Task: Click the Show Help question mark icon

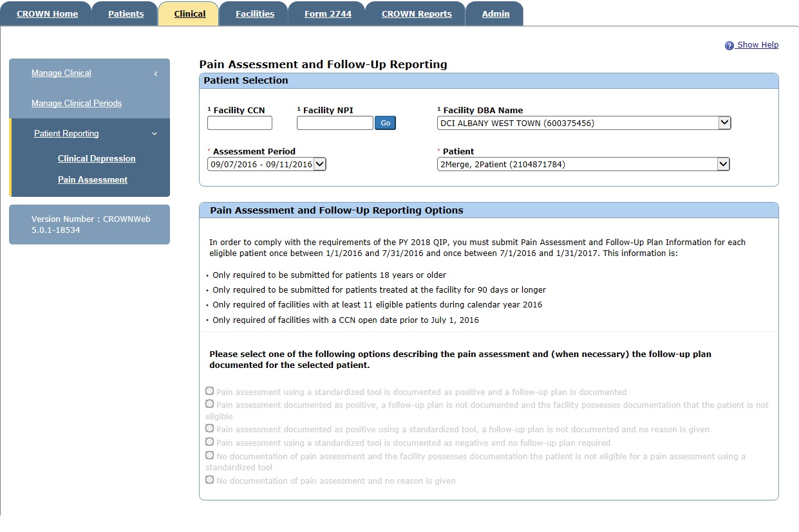Action: click(729, 46)
